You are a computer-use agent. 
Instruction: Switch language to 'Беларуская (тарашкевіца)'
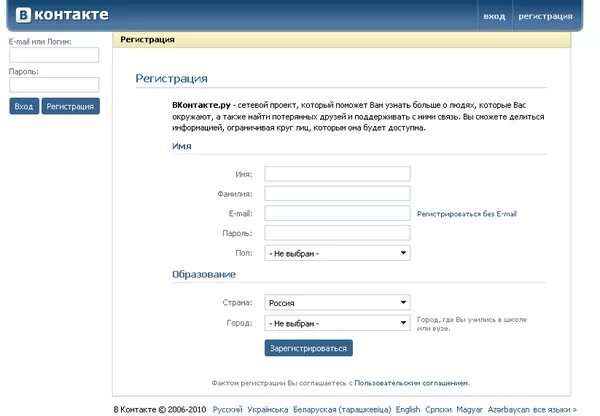coord(342,409)
